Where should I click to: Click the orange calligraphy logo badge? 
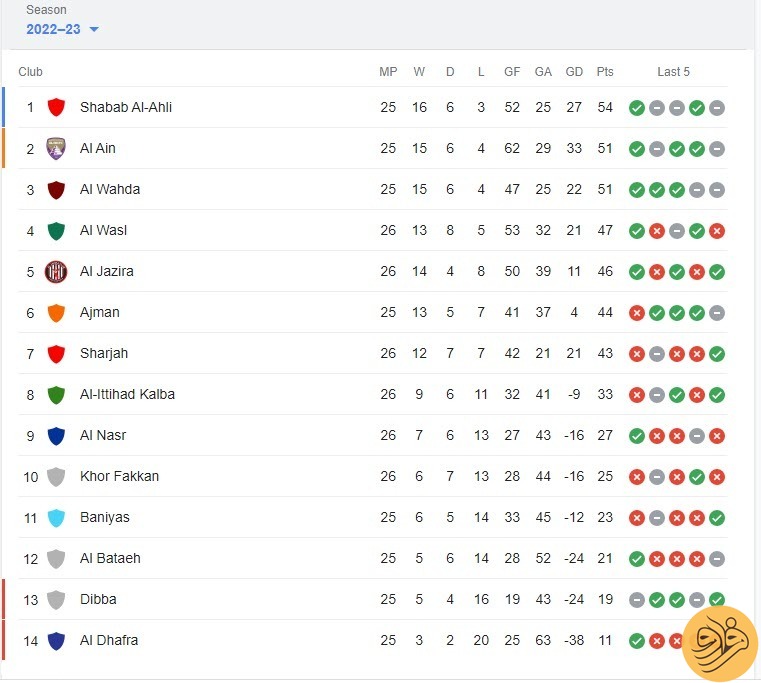(720, 644)
